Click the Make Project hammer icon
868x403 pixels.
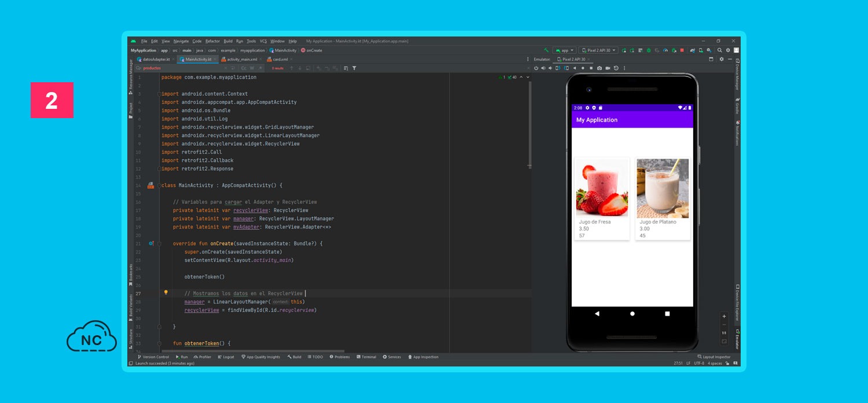click(x=546, y=50)
